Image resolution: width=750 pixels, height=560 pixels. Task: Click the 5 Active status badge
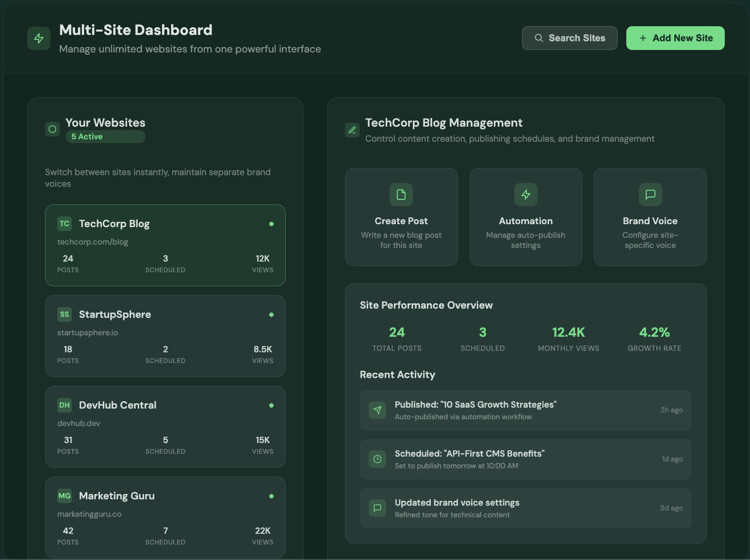(105, 137)
